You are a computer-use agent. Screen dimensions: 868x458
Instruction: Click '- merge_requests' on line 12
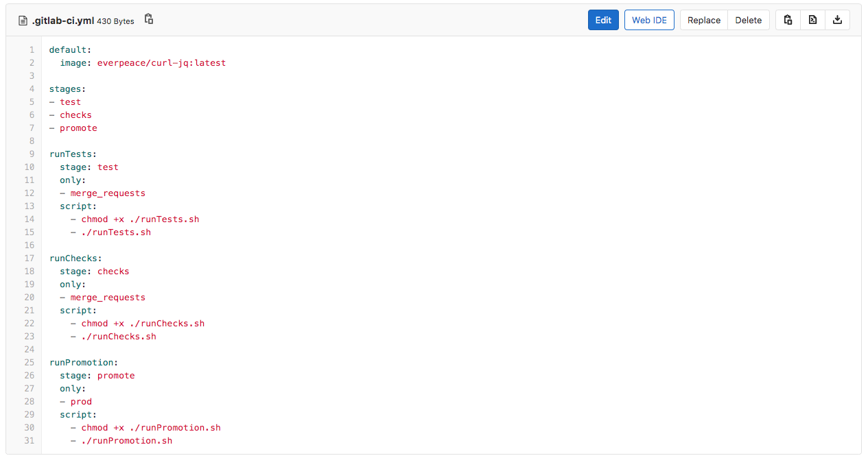click(103, 193)
